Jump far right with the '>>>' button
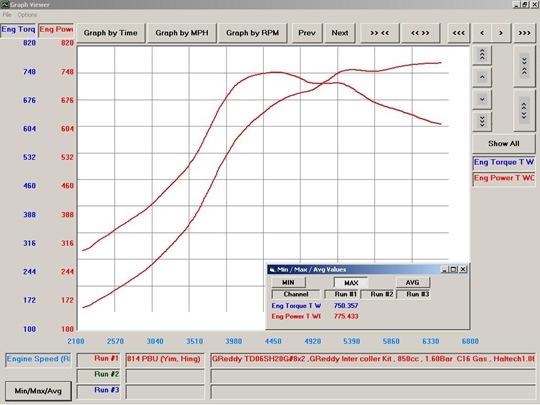This screenshot has width=540, height=405. click(525, 33)
